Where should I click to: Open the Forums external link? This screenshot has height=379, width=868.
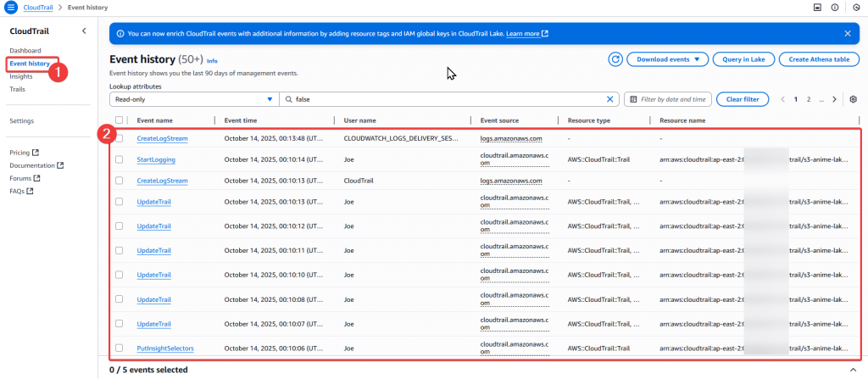25,178
